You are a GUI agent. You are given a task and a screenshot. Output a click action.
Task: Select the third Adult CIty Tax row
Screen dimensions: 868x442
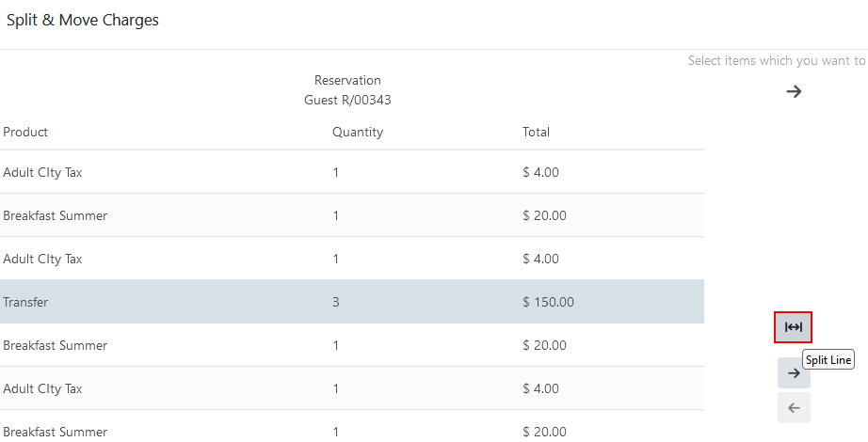(352, 388)
